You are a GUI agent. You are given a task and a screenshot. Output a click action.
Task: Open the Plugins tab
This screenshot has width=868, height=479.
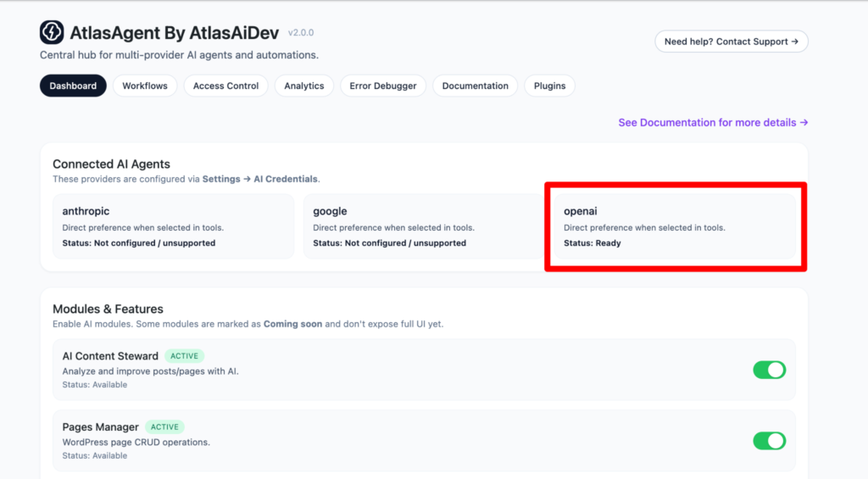(x=549, y=86)
